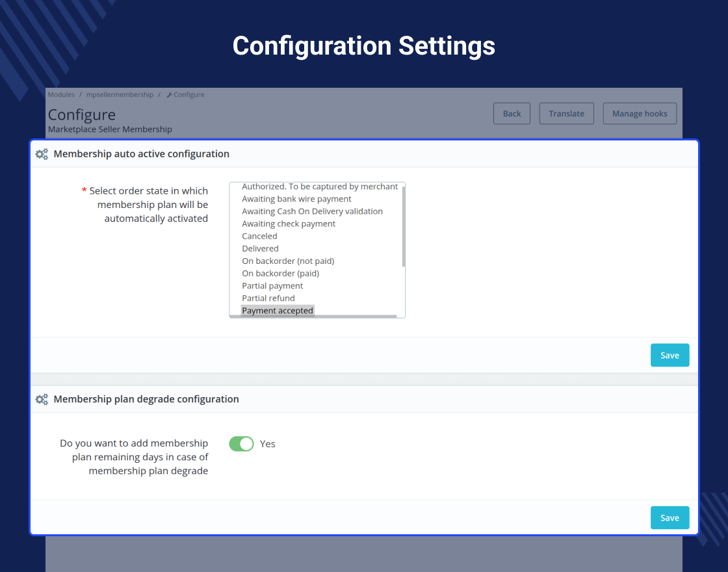Pick 'Partial refund' from the list
The width and height of the screenshot is (728, 572).
268,298
